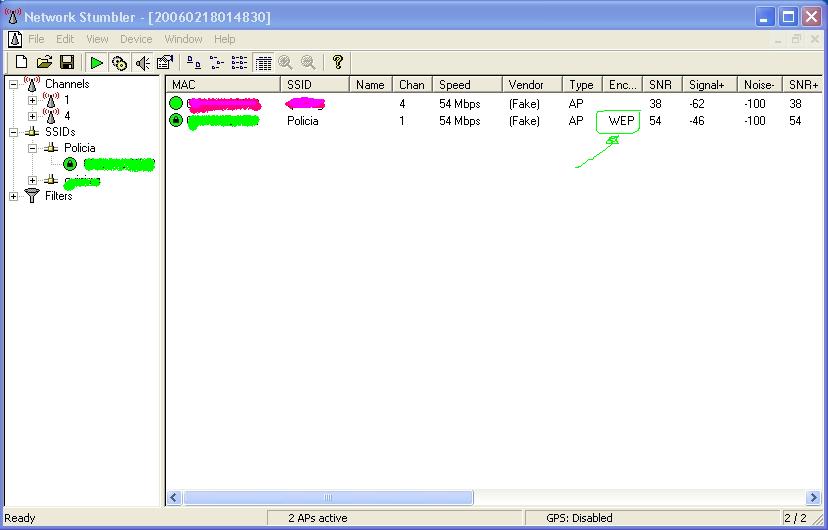Image resolution: width=828 pixels, height=530 pixels.
Task: Click the '2 / 2' status bar counter
Action: coord(795,518)
